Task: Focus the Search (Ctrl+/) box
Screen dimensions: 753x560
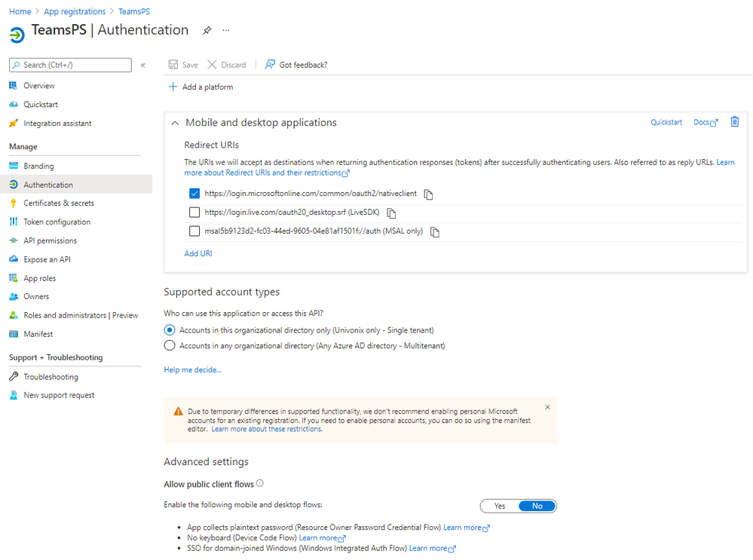Action: pyautogui.click(x=70, y=65)
